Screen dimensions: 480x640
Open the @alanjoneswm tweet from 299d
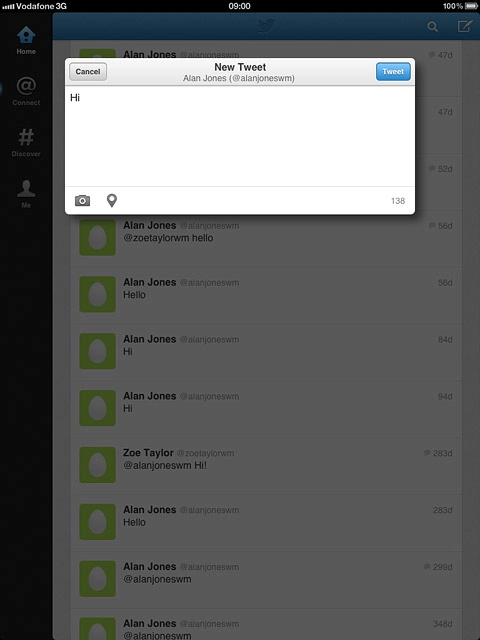(x=266, y=580)
